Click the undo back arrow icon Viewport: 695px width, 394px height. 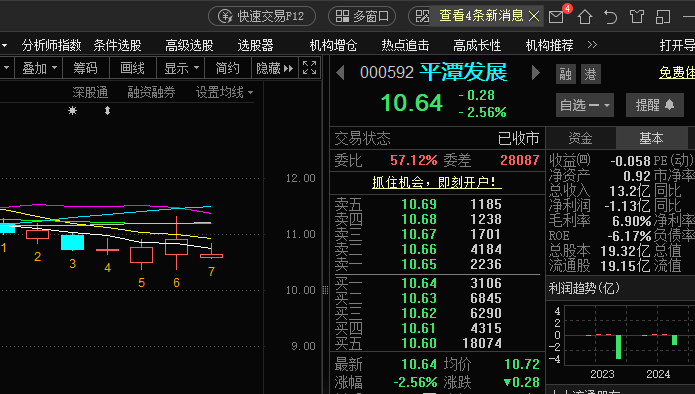click(x=611, y=17)
